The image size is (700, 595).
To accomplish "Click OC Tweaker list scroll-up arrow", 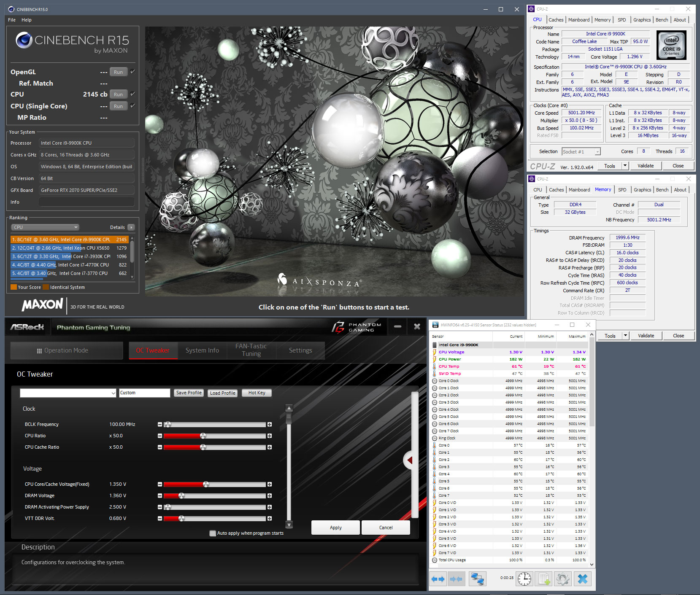I will [289, 408].
